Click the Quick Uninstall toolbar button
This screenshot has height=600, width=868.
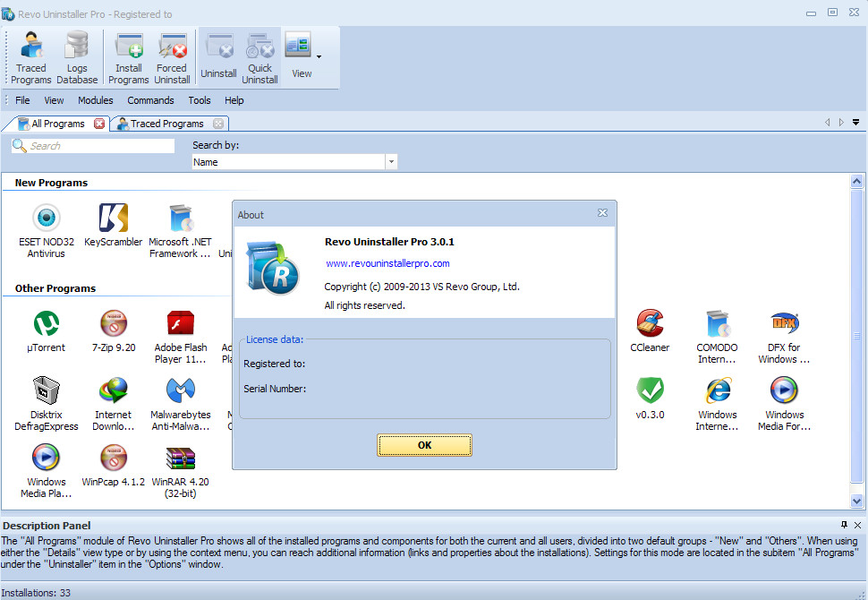(260, 58)
